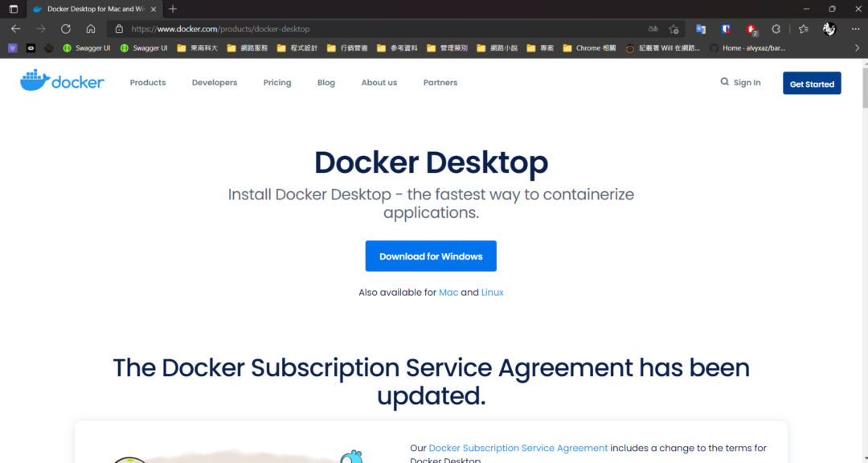Click Download for Windows button
Screen dimensions: 868x463
tap(431, 256)
